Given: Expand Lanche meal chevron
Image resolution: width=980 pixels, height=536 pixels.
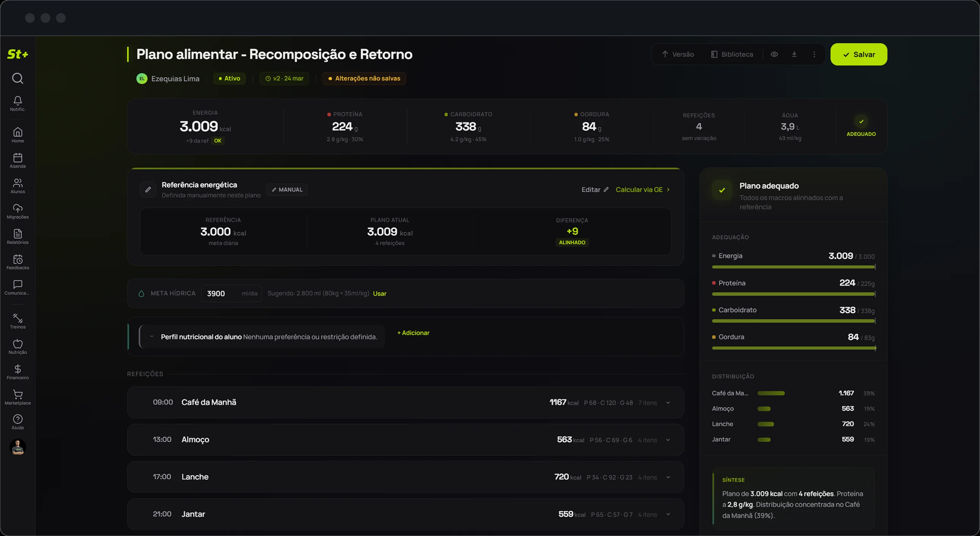Looking at the screenshot, I should click(668, 477).
